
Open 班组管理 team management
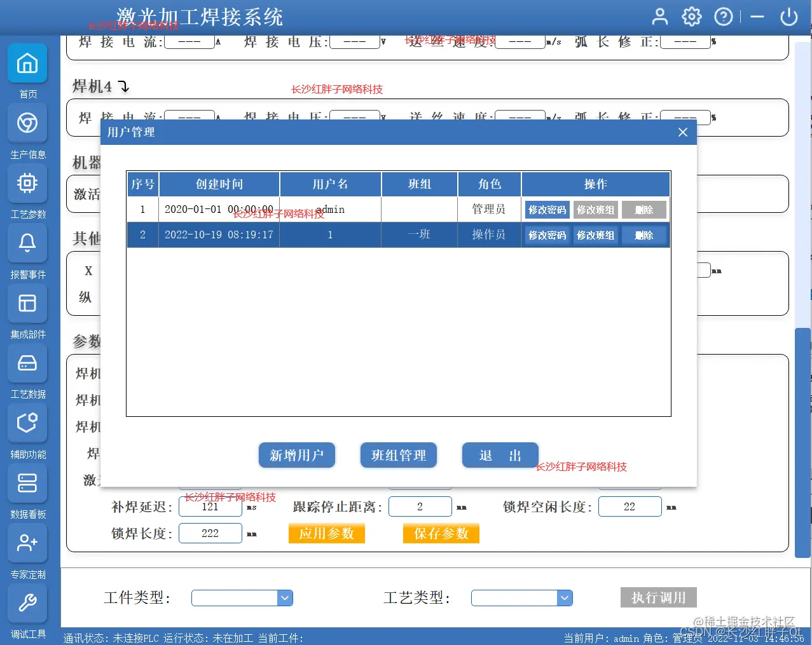click(398, 455)
